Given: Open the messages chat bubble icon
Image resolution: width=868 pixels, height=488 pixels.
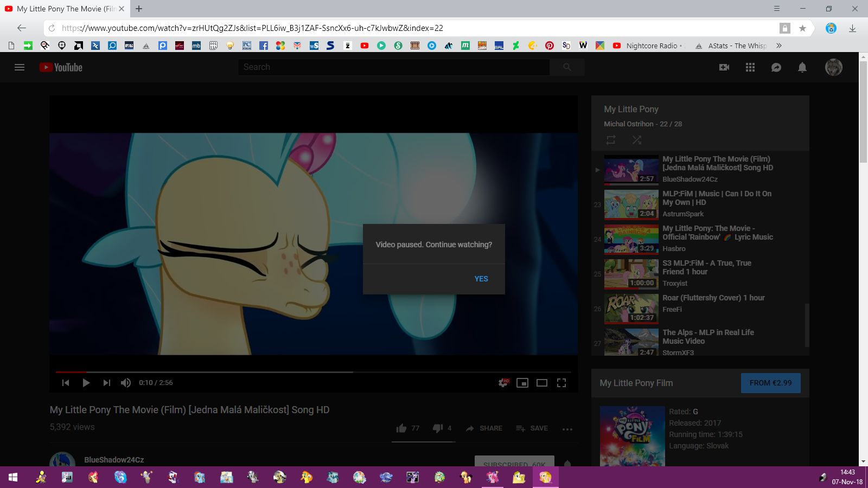Looking at the screenshot, I should pyautogui.click(x=776, y=67).
